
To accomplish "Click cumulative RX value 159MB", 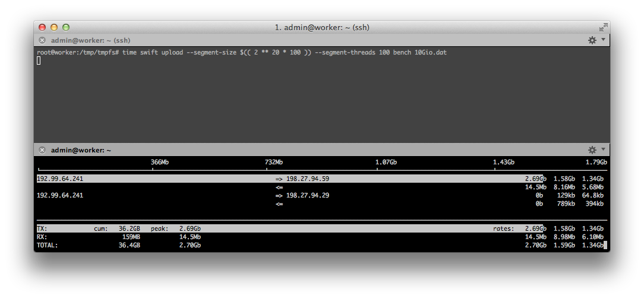I will point(131,237).
